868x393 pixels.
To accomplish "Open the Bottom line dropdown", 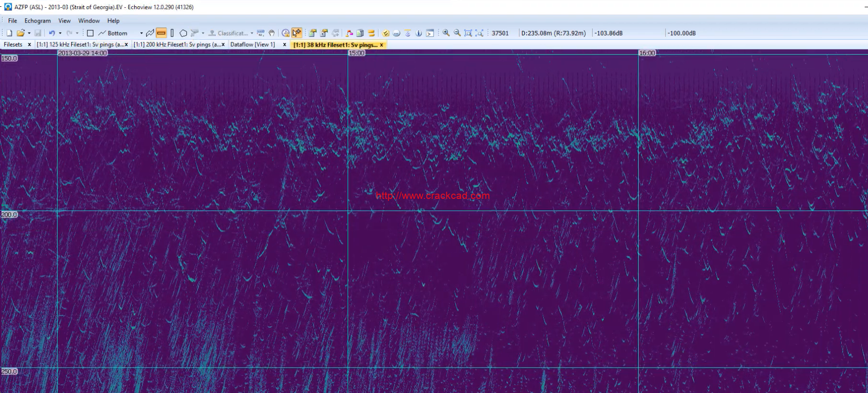I will (x=141, y=33).
